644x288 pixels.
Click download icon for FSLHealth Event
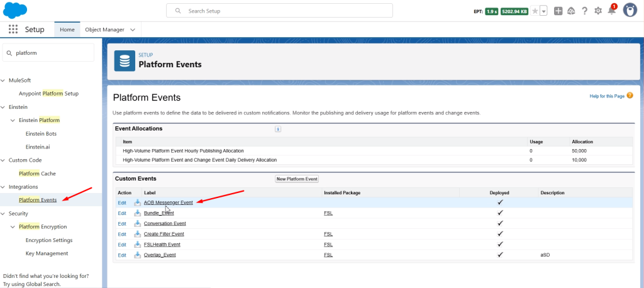[137, 245]
